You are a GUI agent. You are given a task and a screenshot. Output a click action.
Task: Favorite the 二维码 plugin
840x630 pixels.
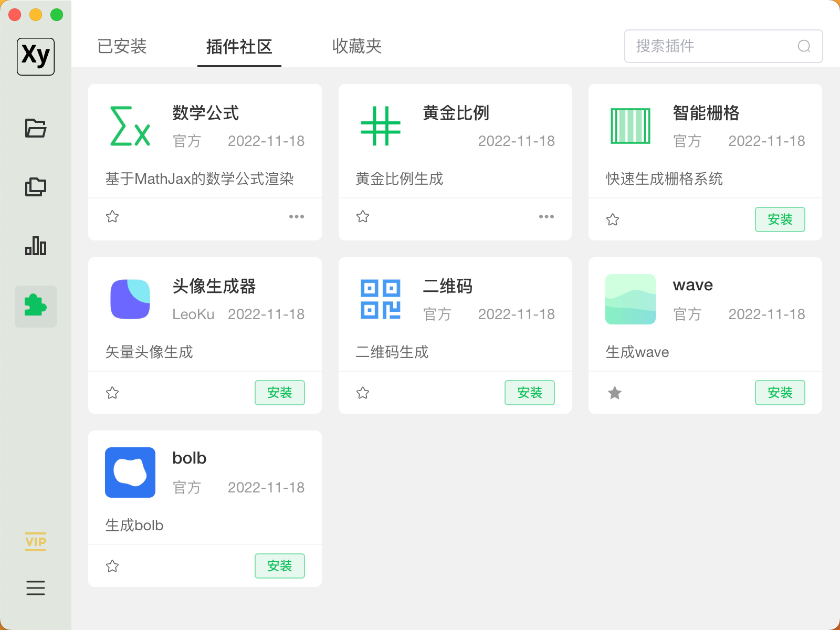coord(362,393)
